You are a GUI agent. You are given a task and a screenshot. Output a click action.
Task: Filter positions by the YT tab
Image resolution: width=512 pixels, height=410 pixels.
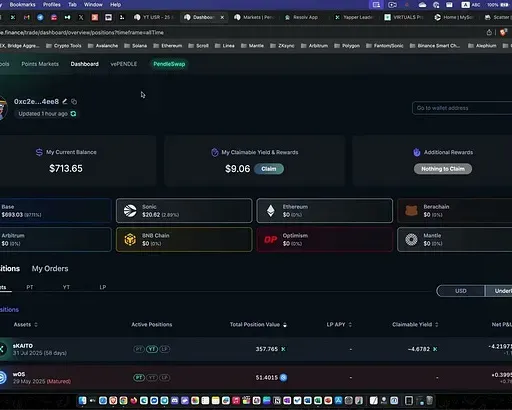(66, 287)
